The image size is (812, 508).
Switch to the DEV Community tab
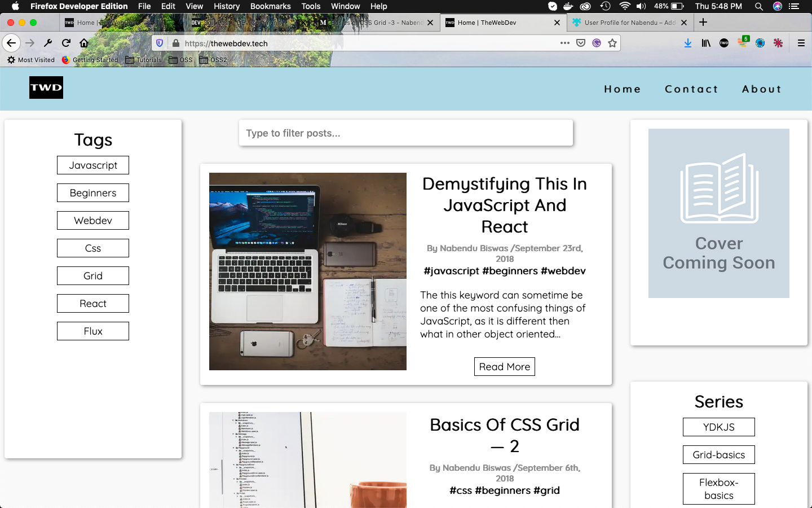pos(250,23)
